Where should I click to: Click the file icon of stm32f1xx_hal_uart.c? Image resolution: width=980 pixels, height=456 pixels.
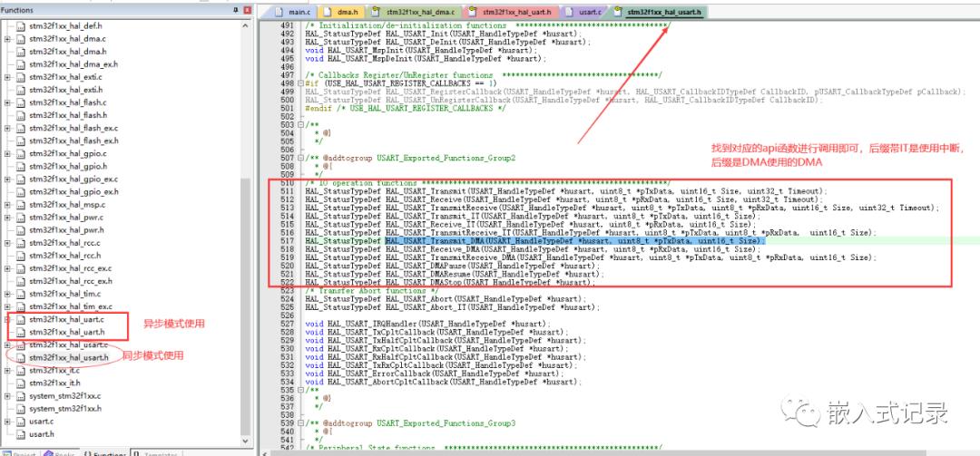coord(21,319)
